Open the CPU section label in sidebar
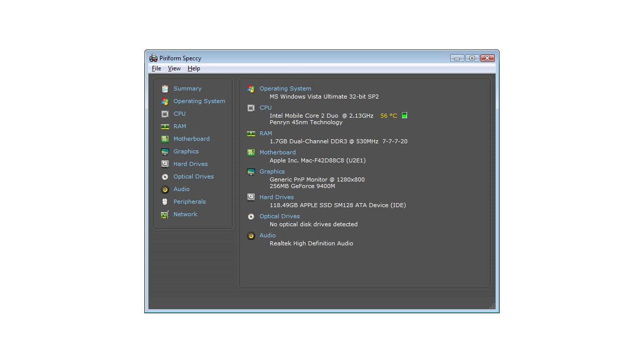 [180, 114]
